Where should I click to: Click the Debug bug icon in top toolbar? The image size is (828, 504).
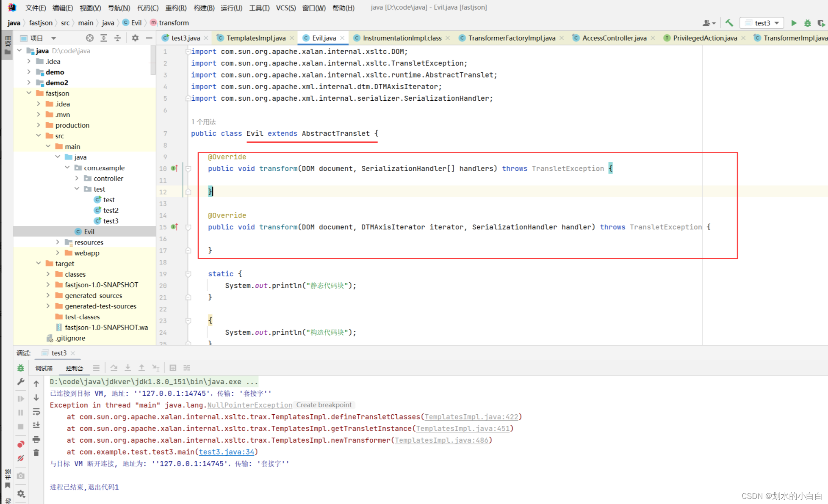(x=808, y=23)
